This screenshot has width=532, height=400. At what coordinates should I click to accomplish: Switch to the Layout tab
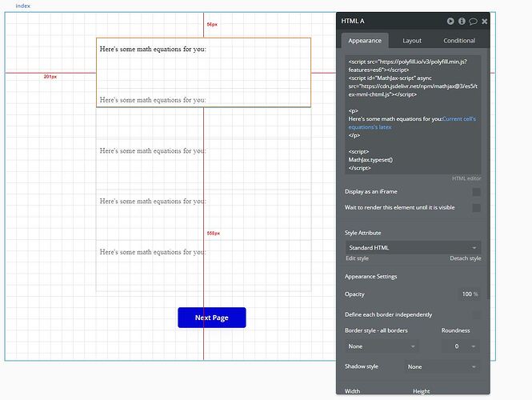412,41
